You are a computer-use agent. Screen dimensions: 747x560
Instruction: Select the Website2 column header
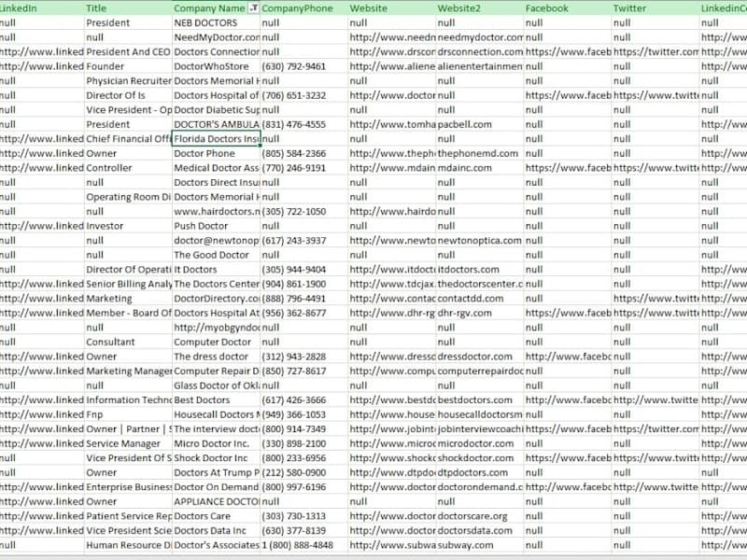point(480,8)
